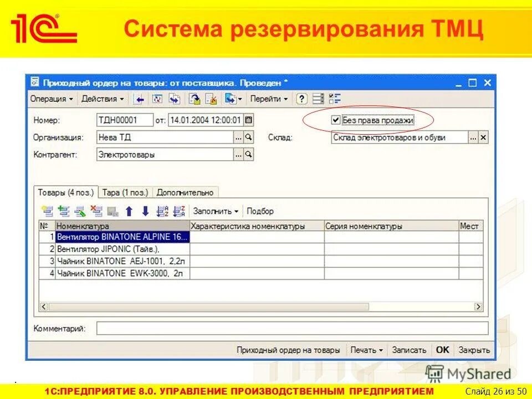Add a new row with the first table toolbar icon
The height and width of the screenshot is (399, 532).
pos(48,211)
